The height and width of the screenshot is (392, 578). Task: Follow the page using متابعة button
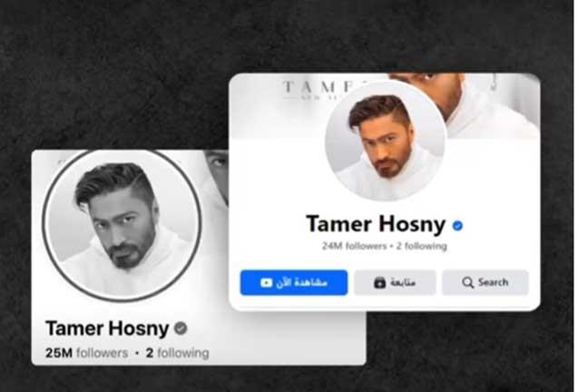[395, 283]
